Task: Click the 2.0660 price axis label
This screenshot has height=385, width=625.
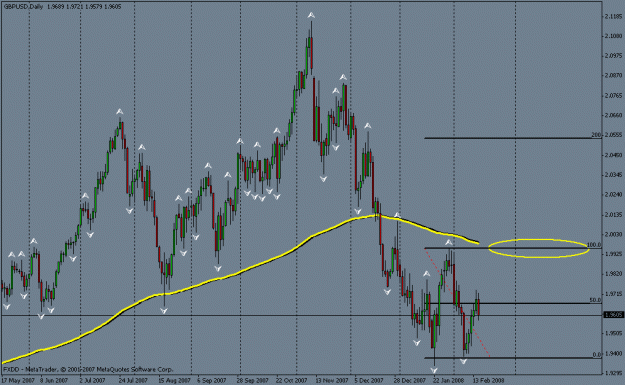Action: (x=613, y=116)
